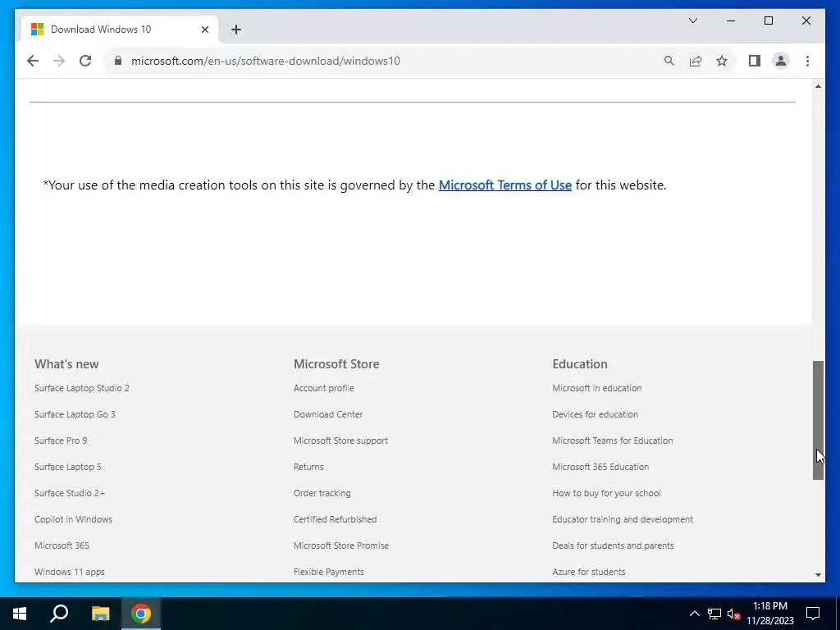The height and width of the screenshot is (630, 840).
Task: Open Microsoft Teams for Education link
Action: click(612, 441)
